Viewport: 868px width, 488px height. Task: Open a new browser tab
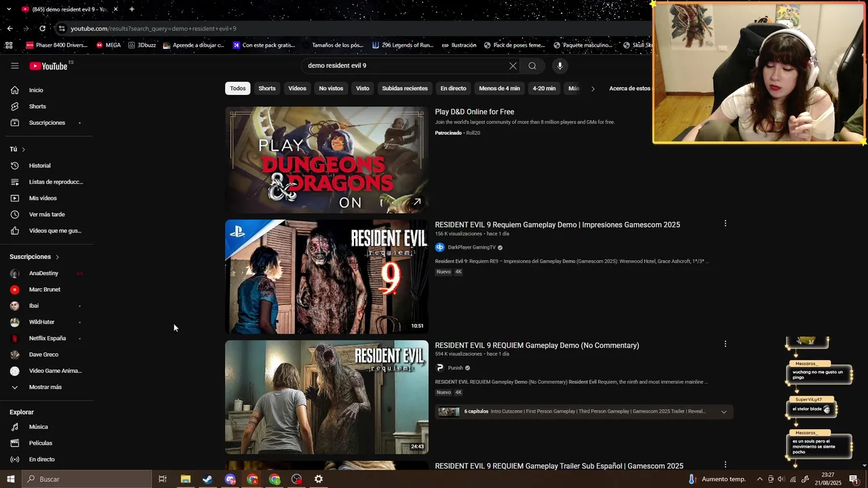pyautogui.click(x=132, y=9)
